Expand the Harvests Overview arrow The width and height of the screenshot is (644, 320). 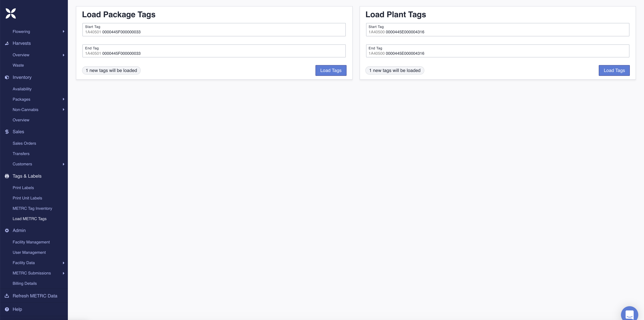(63, 55)
